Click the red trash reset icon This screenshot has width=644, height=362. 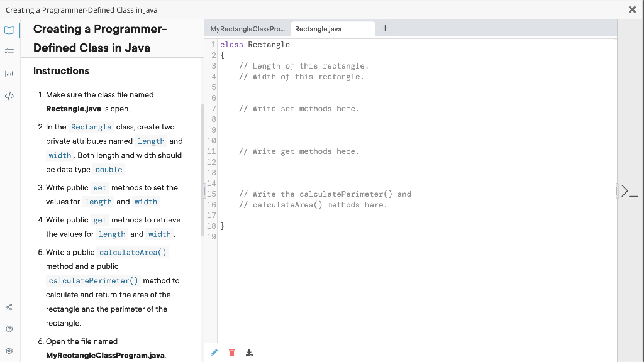231,352
